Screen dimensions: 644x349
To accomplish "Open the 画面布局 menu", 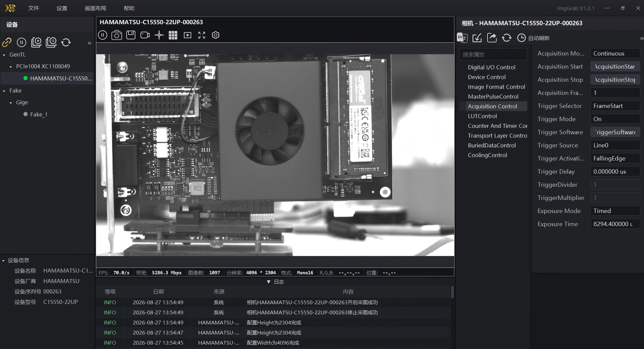I will pos(96,8).
